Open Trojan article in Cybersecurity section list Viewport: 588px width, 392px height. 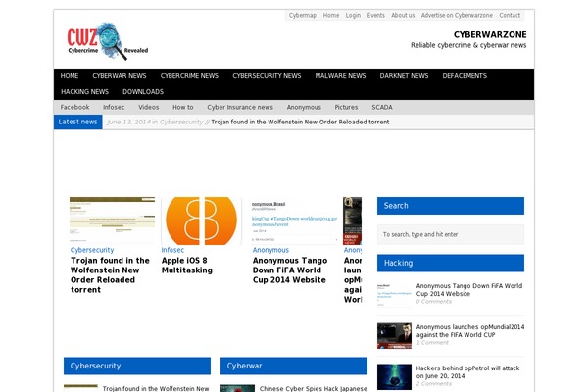click(x=156, y=389)
